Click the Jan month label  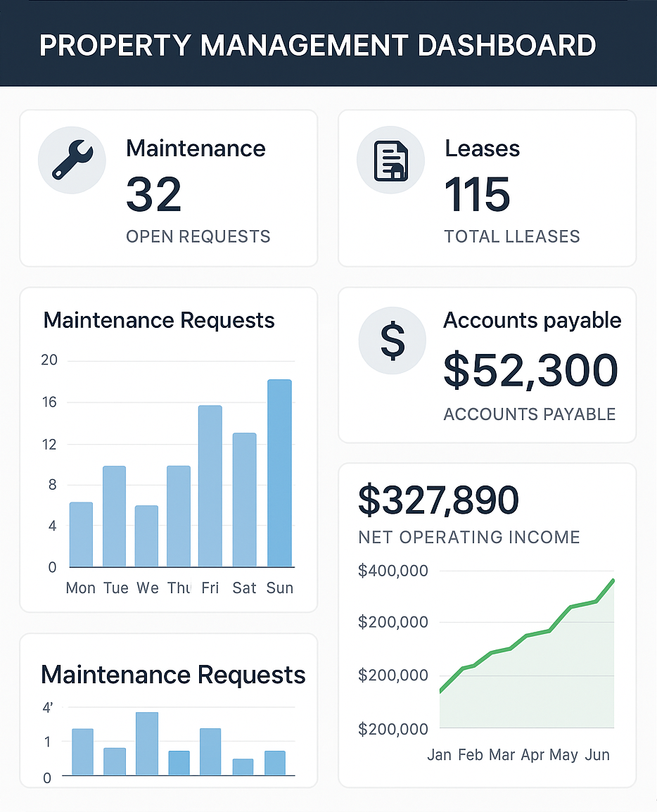(x=440, y=755)
